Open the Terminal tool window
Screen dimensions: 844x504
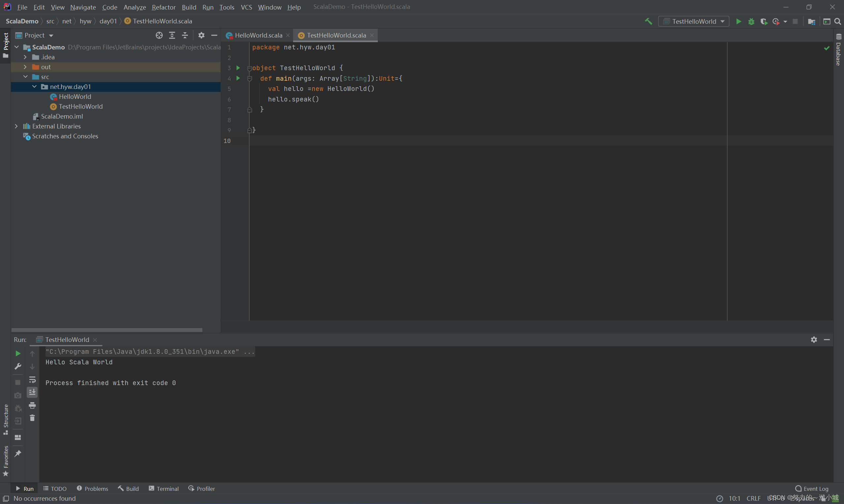(164, 489)
